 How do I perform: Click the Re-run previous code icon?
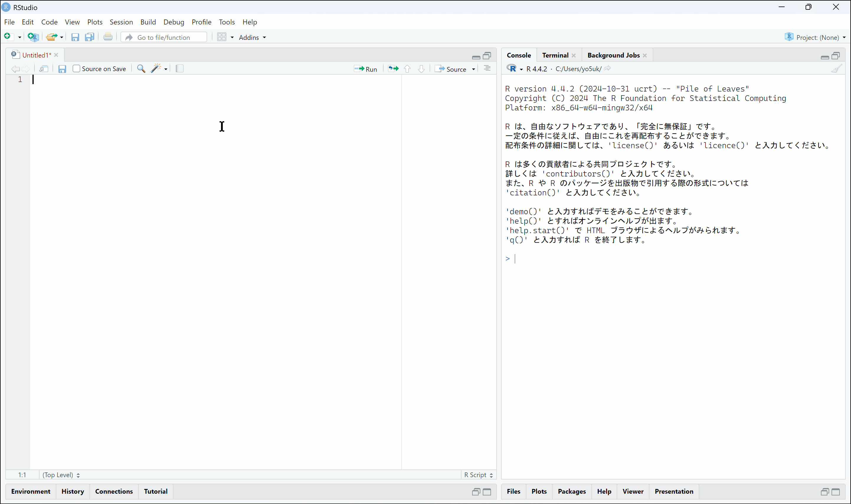pyautogui.click(x=393, y=69)
